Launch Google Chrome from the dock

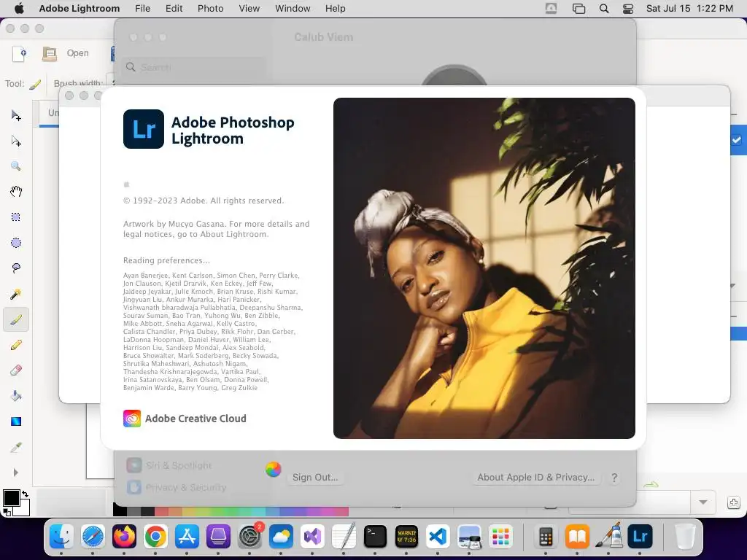point(156,537)
